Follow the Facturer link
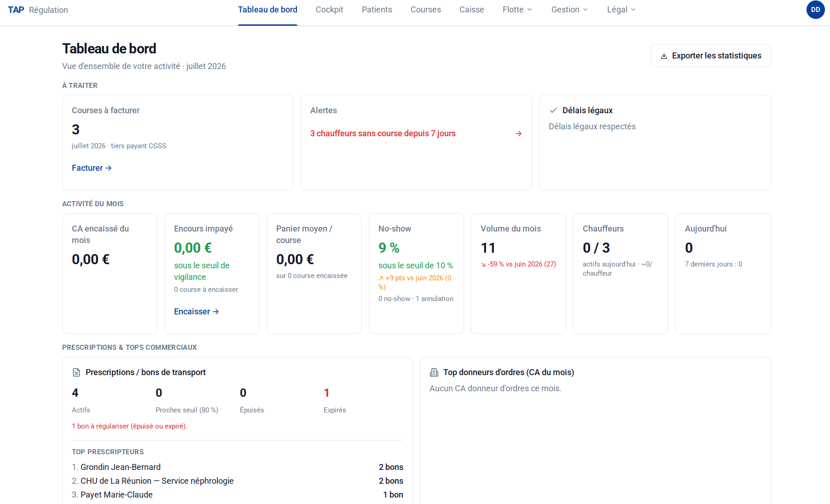The width and height of the screenshot is (830, 504). click(x=92, y=168)
